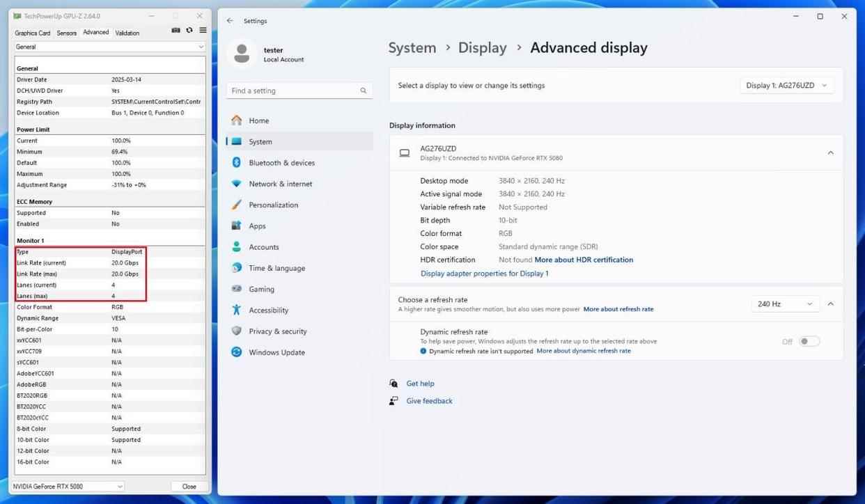Go back with the Settings back arrow
The width and height of the screenshot is (865, 504).
[x=230, y=21]
